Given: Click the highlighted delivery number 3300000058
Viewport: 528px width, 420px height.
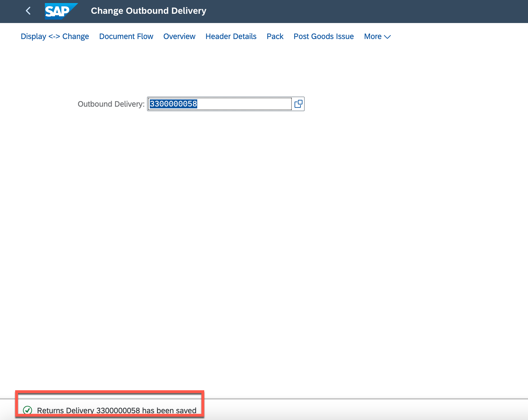Looking at the screenshot, I should [x=173, y=104].
